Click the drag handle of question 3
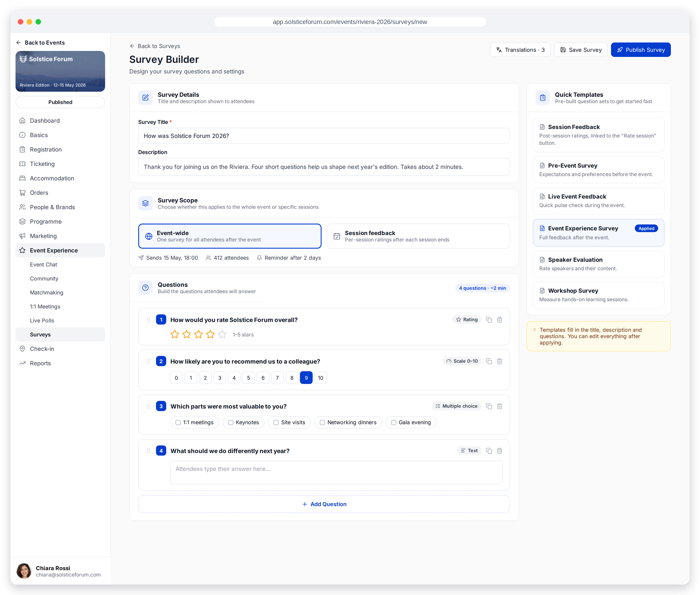This screenshot has width=700, height=595. [149, 406]
